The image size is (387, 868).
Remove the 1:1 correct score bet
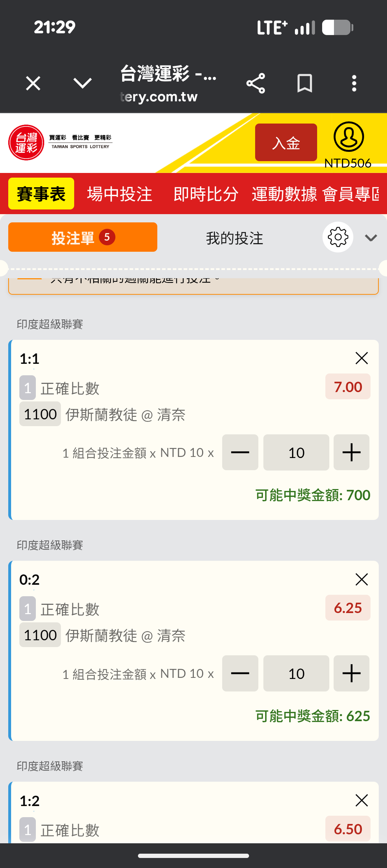(362, 358)
